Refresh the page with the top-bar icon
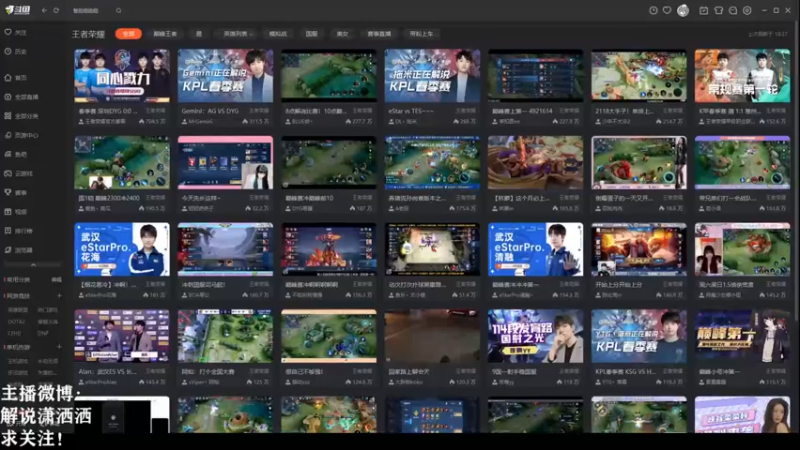The width and height of the screenshot is (800, 450). 56,10
